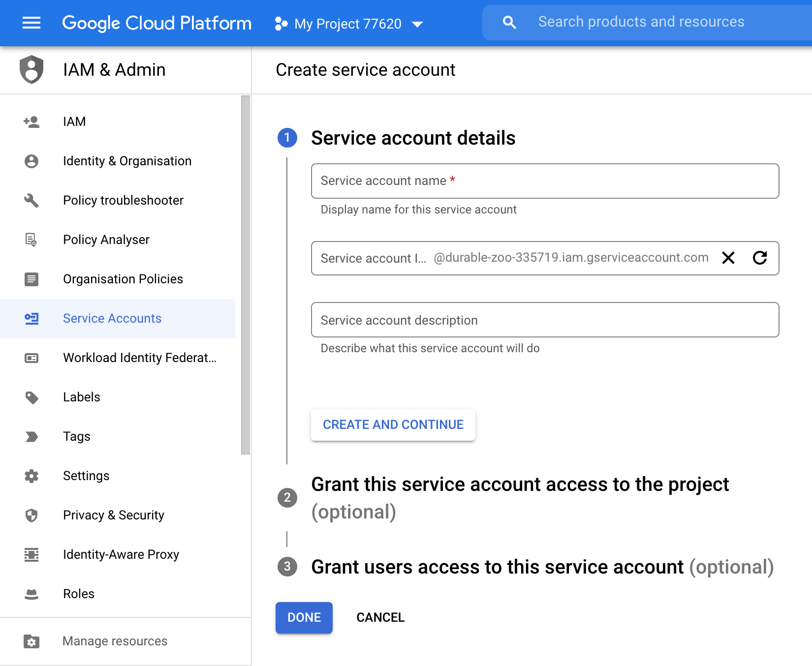
Task: Open Tags page
Action: pos(118,436)
